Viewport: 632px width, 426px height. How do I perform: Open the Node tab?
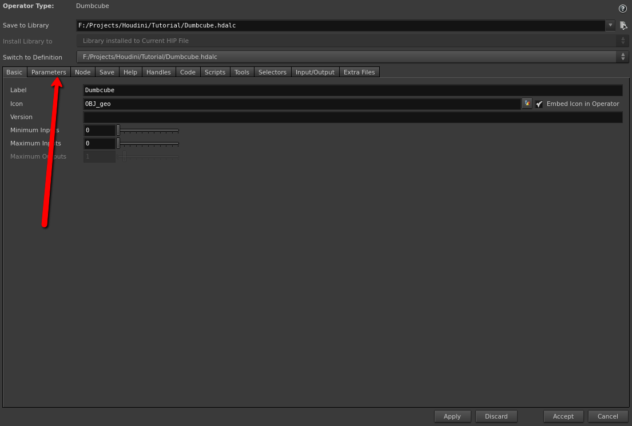[82, 72]
